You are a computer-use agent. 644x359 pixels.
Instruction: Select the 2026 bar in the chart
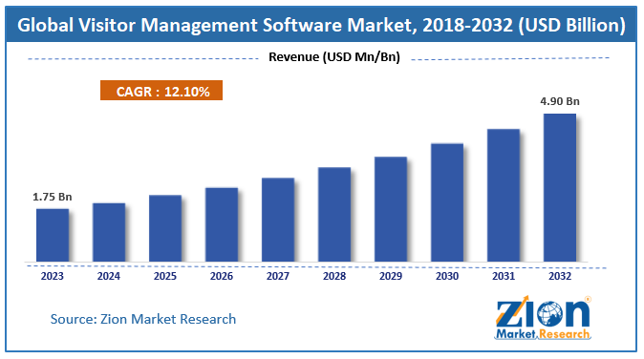coord(222,224)
